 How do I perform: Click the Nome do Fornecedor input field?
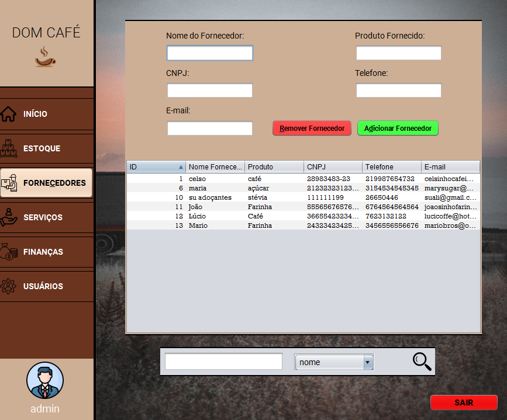click(209, 53)
